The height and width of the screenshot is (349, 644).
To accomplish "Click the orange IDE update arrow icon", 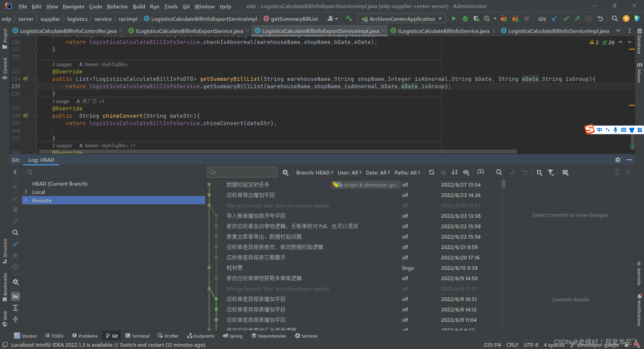I will point(626,19).
